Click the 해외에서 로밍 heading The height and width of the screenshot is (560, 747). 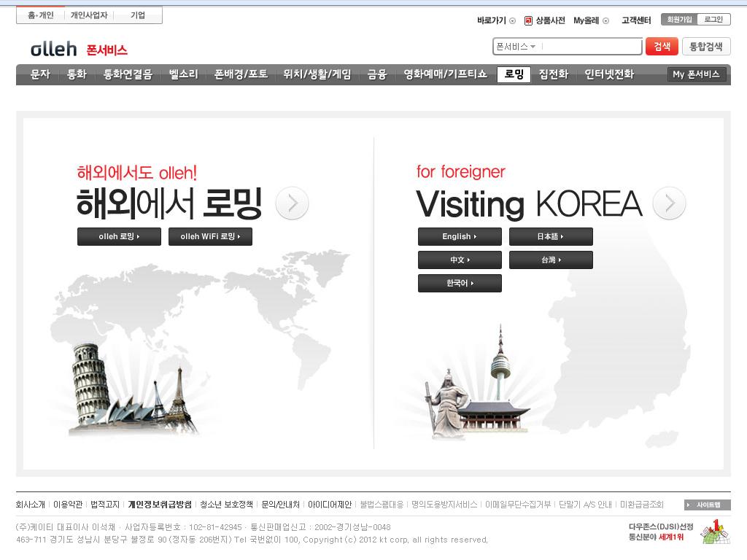click(169, 204)
